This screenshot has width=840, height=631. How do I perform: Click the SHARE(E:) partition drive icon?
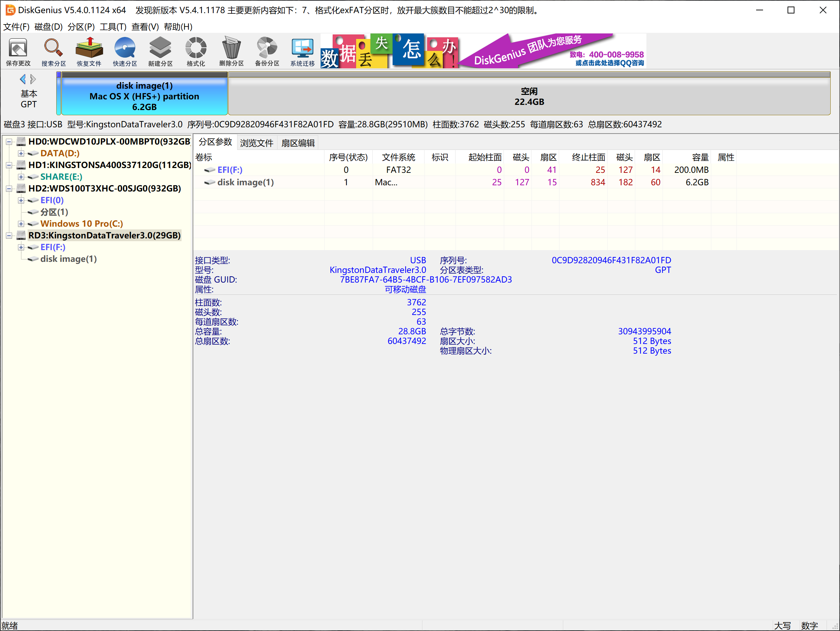[x=33, y=177]
